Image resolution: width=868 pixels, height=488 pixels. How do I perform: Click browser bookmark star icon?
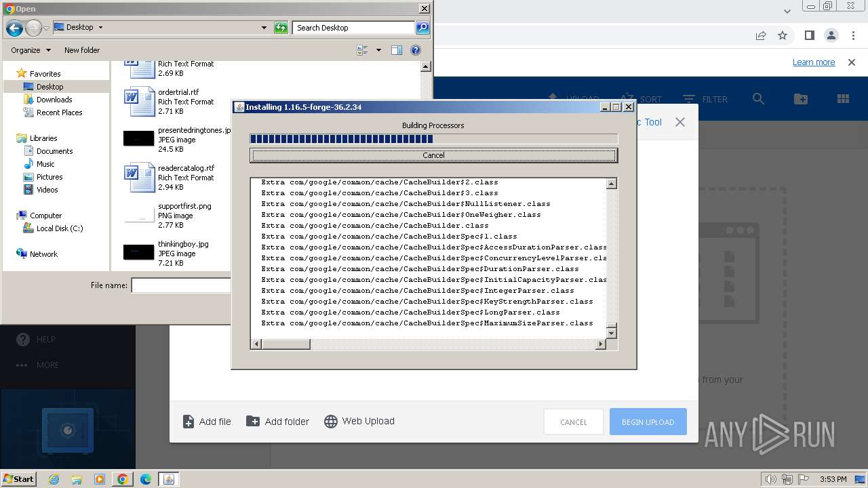click(x=783, y=35)
